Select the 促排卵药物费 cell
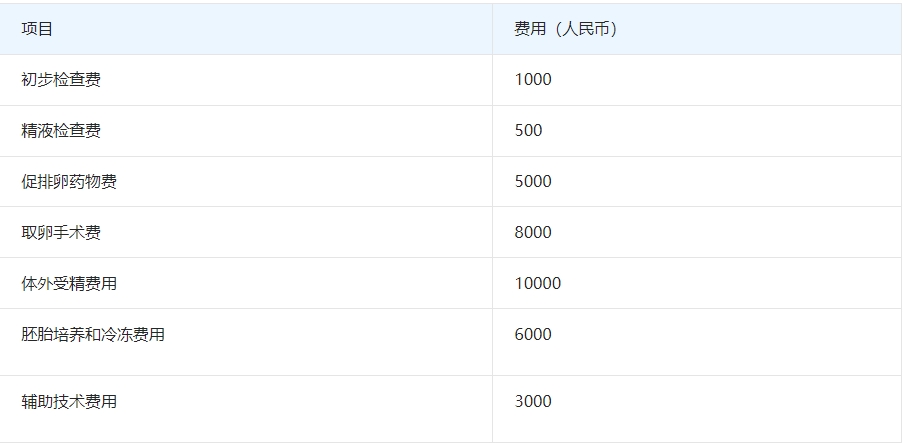This screenshot has width=904, height=445. point(246,182)
